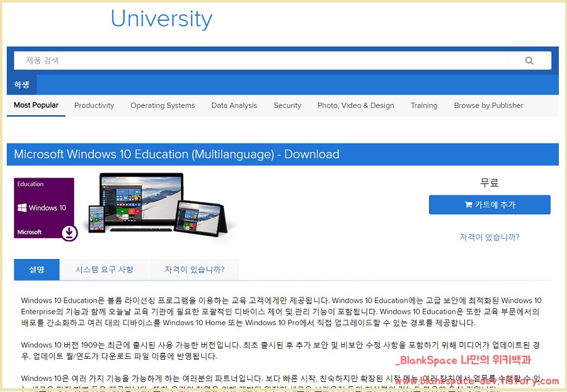Click the Microsoft Windows 10 Education title
This screenshot has width=567, height=392.
pyautogui.click(x=176, y=154)
